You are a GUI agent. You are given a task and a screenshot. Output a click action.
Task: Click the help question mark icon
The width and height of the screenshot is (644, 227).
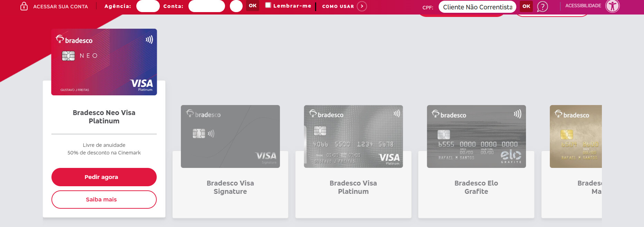(x=543, y=7)
